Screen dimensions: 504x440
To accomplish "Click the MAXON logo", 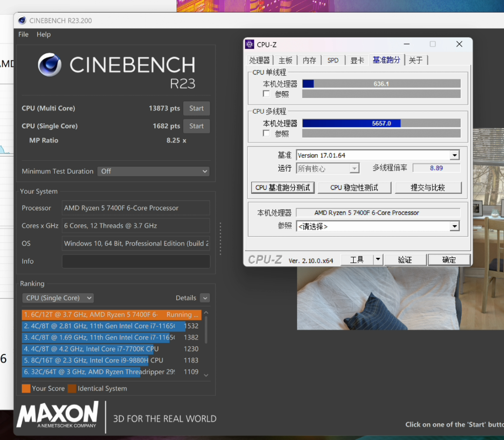I will pyautogui.click(x=58, y=414).
